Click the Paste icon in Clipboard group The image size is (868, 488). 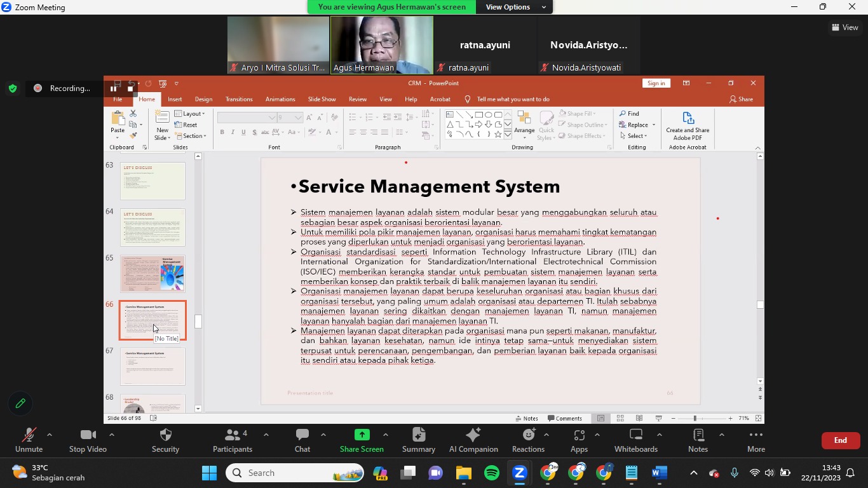118,119
